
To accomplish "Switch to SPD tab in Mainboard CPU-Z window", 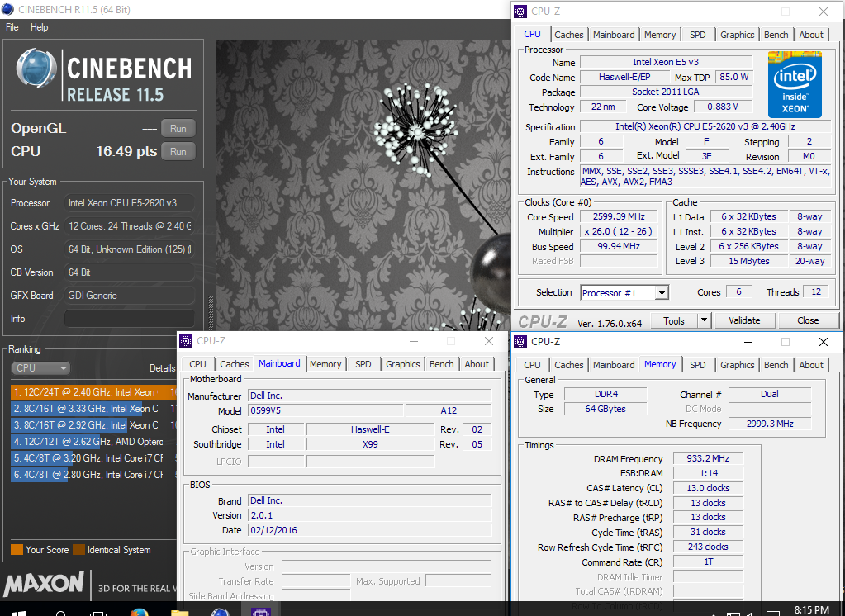I will click(363, 364).
